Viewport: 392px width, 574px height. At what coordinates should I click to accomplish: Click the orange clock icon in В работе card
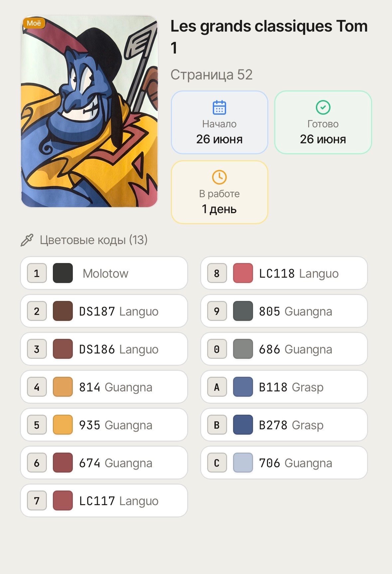click(219, 177)
